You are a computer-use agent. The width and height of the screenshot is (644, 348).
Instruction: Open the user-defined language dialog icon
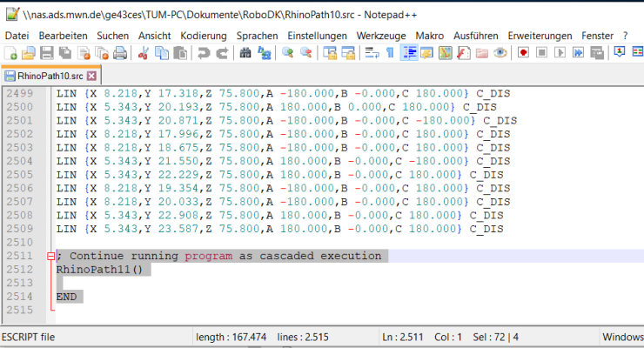coord(426,53)
